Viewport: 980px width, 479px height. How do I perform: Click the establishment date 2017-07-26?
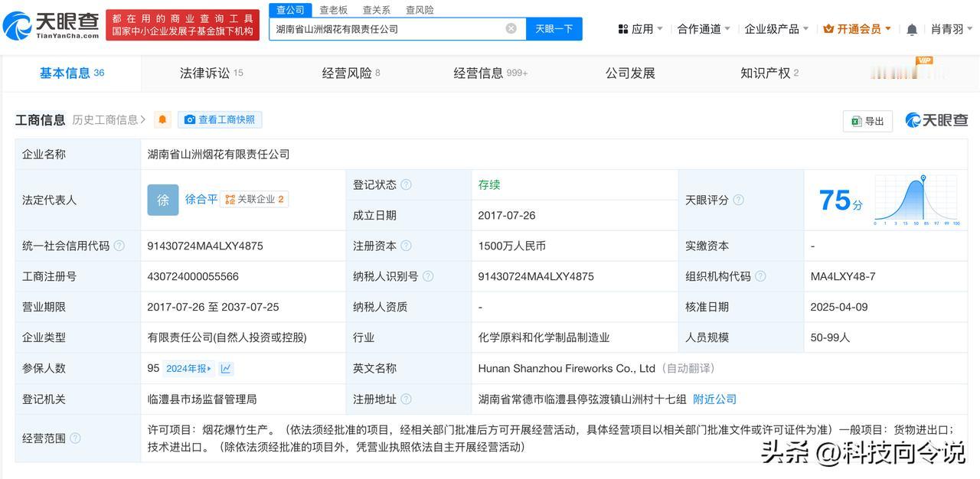(x=506, y=215)
